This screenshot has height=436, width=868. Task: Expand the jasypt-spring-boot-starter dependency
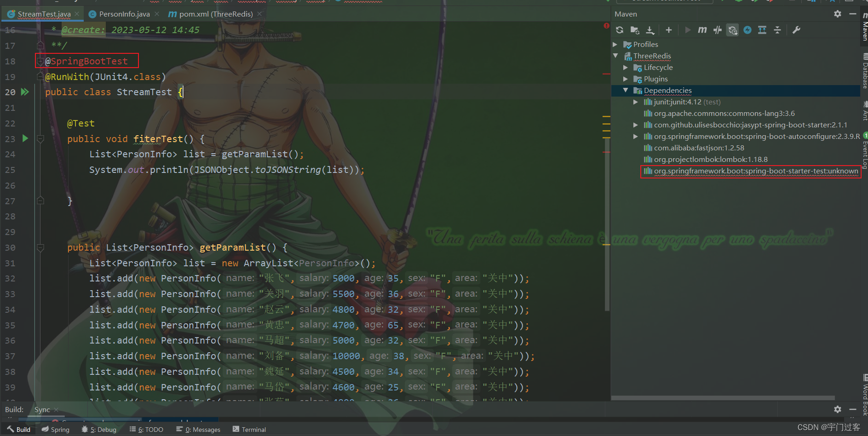pos(636,125)
